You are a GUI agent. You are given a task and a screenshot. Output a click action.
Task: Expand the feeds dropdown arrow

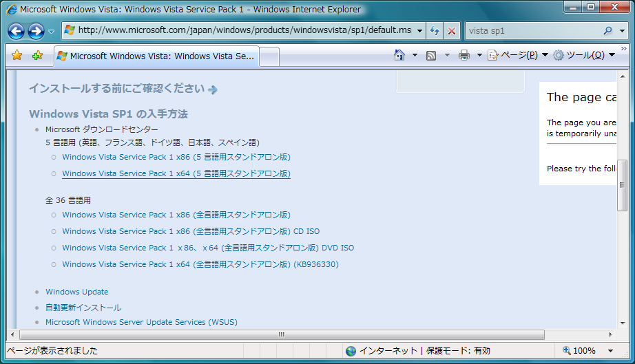(x=447, y=55)
